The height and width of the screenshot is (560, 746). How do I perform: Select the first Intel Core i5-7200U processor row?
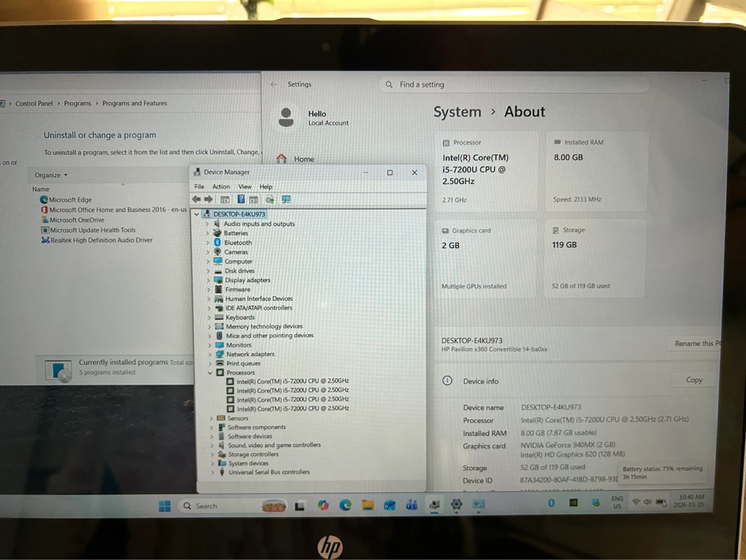click(x=288, y=381)
